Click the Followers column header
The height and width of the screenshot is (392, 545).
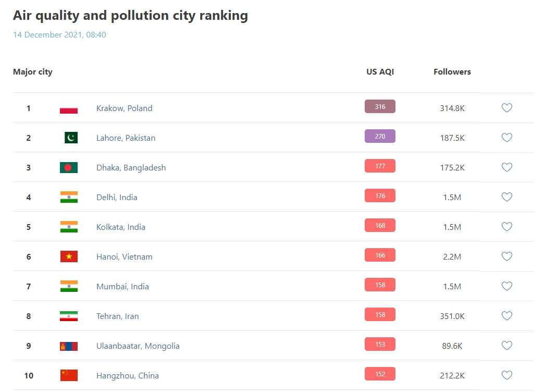pos(452,72)
